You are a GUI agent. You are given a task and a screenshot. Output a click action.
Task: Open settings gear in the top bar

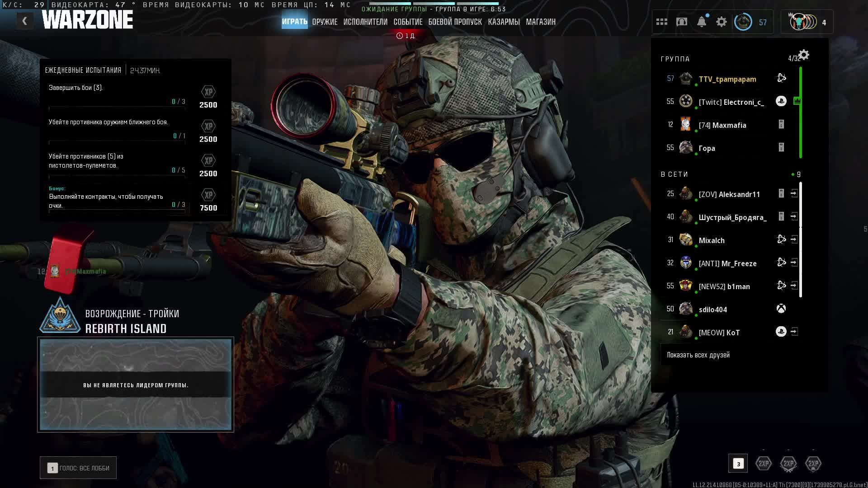click(x=722, y=22)
